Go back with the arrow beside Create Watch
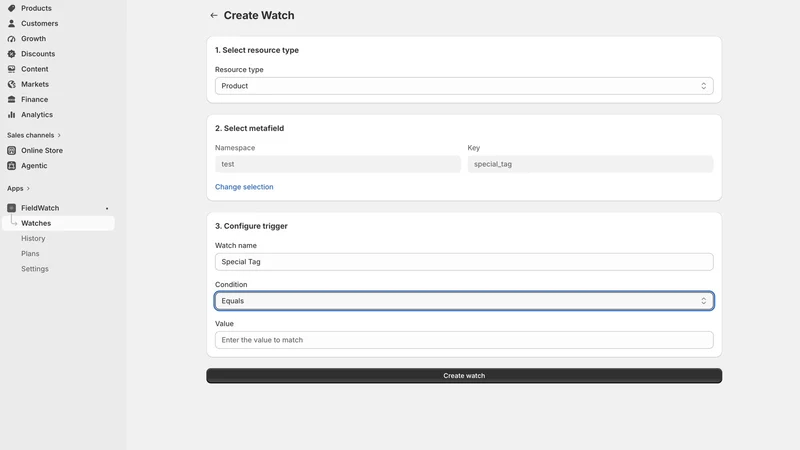800x450 pixels. tap(214, 15)
